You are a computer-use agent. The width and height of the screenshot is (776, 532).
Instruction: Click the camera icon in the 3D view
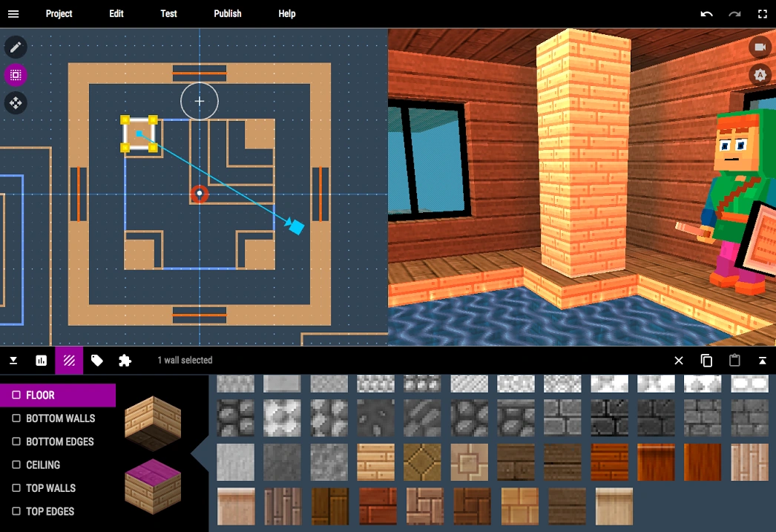click(760, 47)
